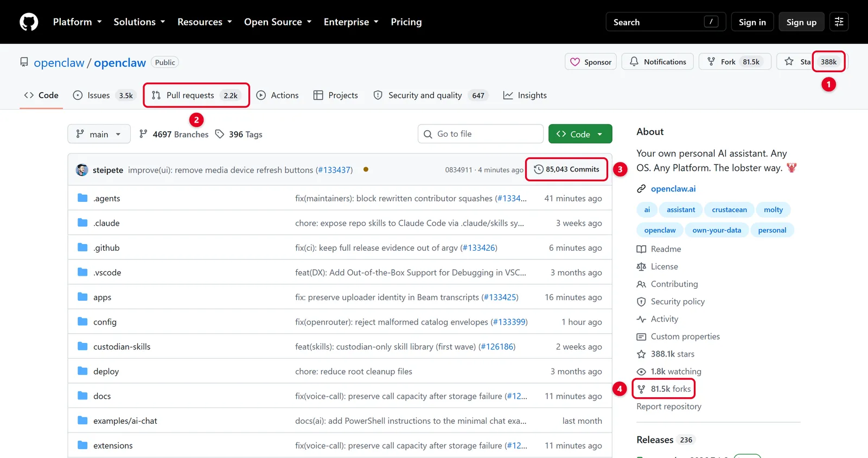Expand the main branch selector

99,134
